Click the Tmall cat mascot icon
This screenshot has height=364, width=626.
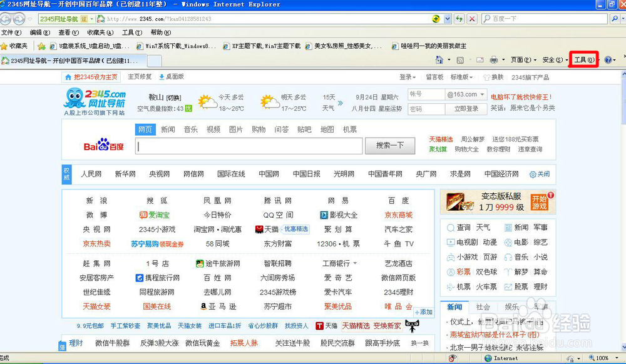point(412,326)
